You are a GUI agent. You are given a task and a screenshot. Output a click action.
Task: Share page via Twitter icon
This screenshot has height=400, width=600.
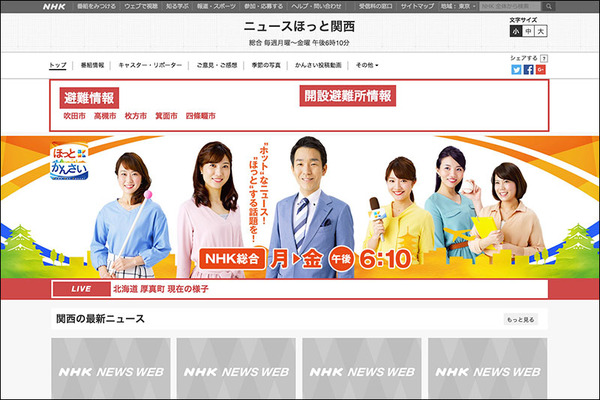pyautogui.click(x=516, y=70)
